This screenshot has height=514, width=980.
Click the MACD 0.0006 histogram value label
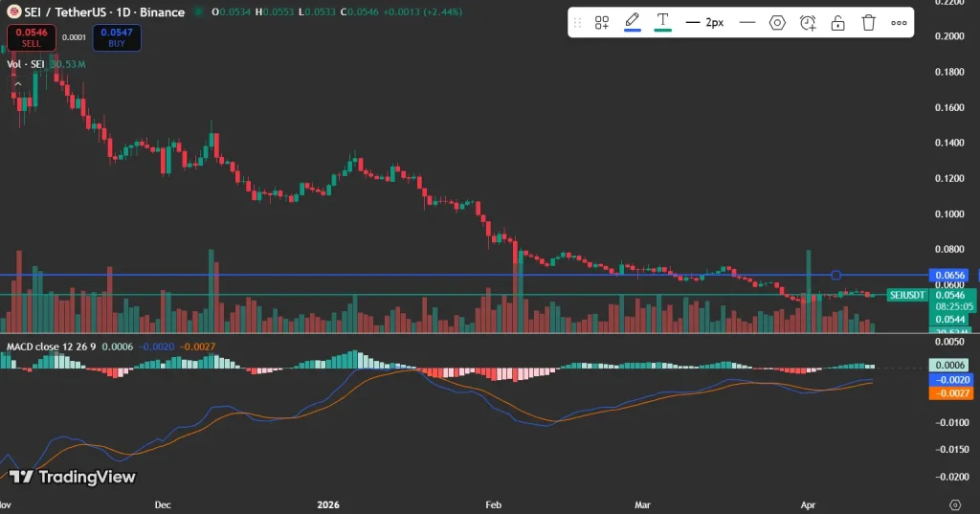pos(950,366)
